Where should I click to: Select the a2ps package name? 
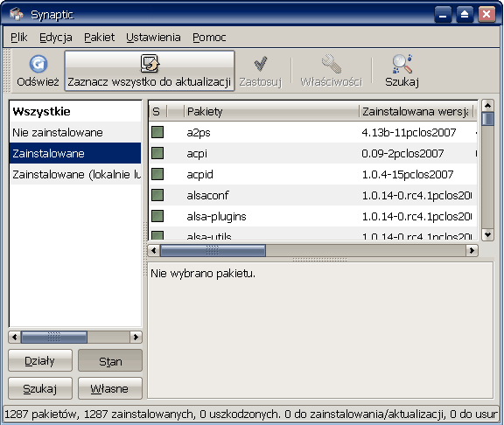(199, 132)
